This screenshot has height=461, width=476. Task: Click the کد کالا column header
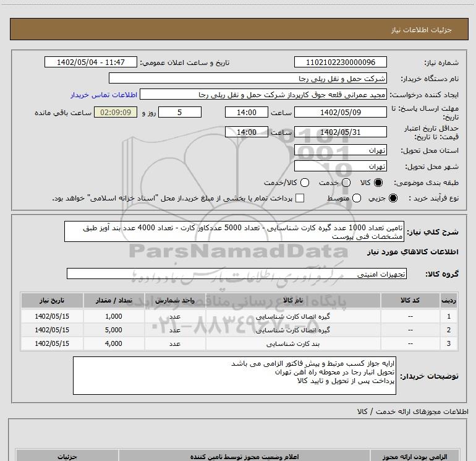[x=410, y=300]
